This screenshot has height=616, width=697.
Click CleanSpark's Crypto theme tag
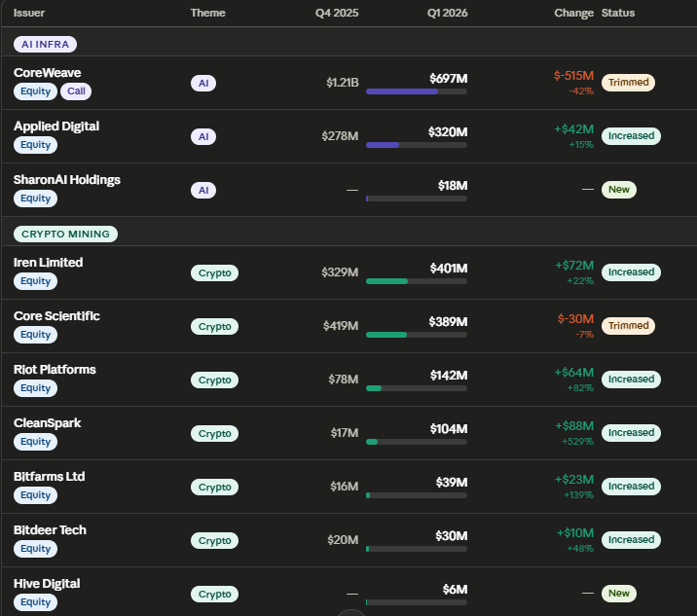point(215,434)
